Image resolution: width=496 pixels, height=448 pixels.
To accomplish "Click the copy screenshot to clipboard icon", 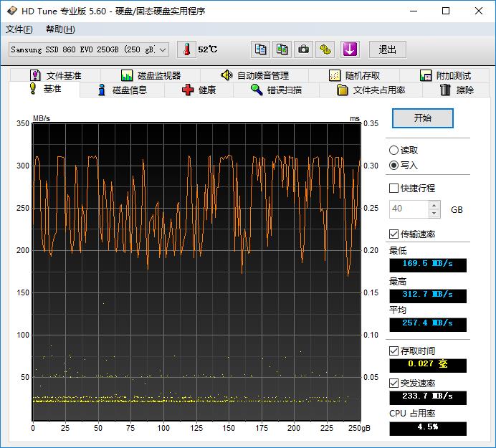I will click(282, 49).
